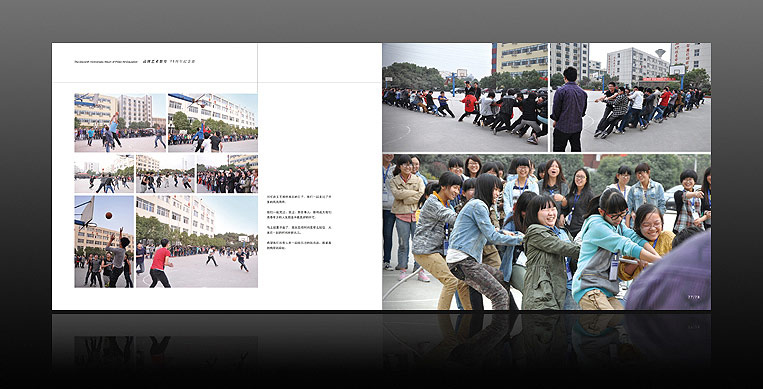This screenshot has width=763, height=389.
Task: Open the top-left basketball jump-shot photo
Action: 120,123
